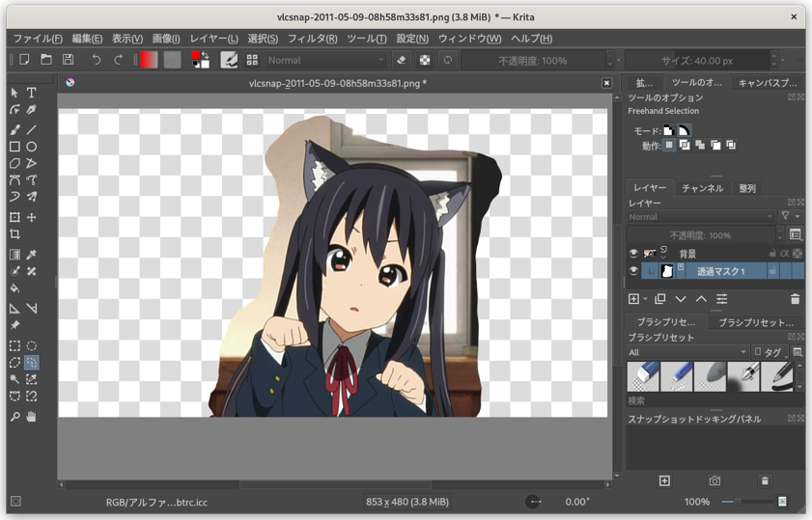Click the fill pattern swatch in toolbar
This screenshot has height=520, width=812.
pyautogui.click(x=173, y=60)
